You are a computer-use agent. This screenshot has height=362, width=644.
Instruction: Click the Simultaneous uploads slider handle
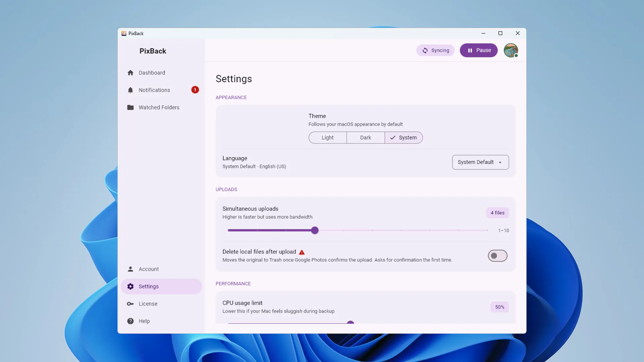point(315,230)
